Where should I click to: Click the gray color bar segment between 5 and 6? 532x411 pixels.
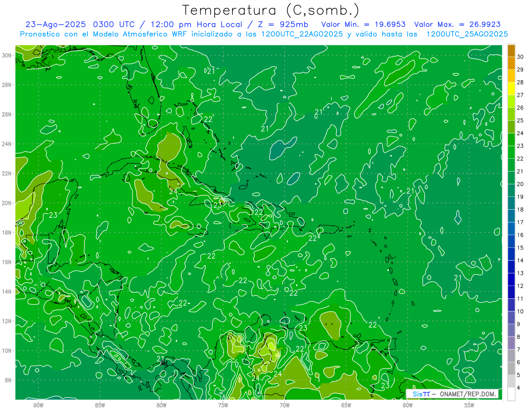coord(511,369)
